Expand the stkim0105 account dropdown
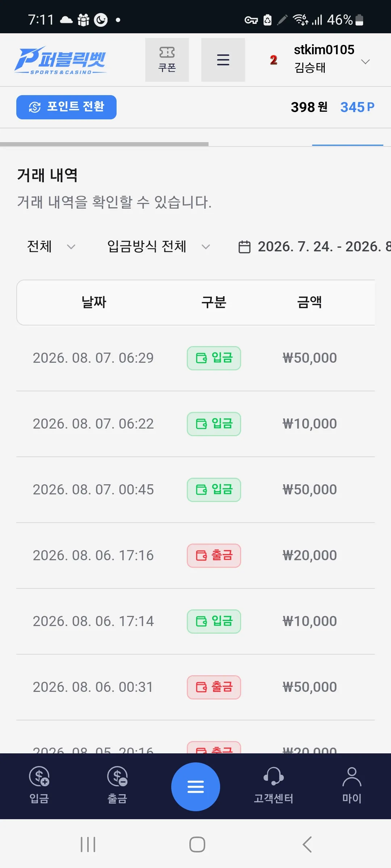This screenshot has width=391, height=868. (366, 61)
